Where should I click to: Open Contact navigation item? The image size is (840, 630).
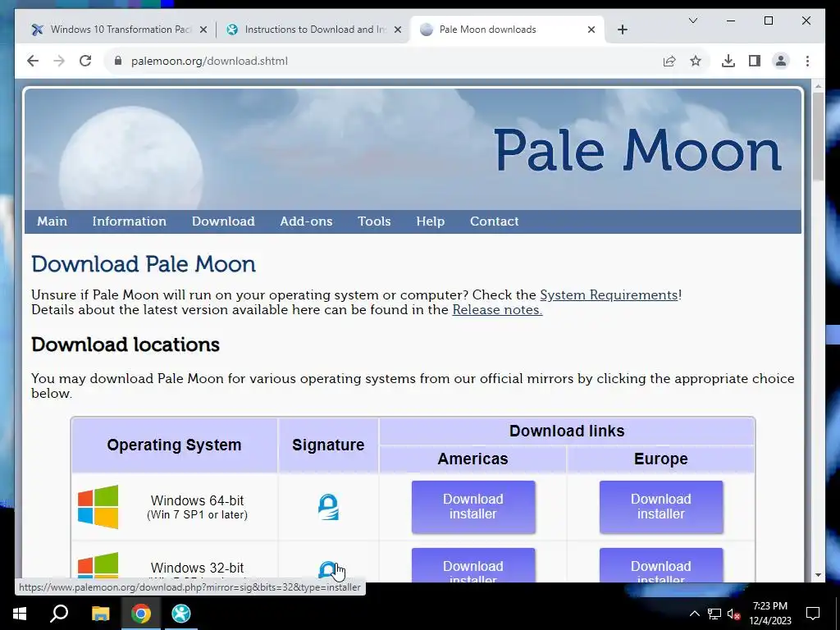coord(494,221)
